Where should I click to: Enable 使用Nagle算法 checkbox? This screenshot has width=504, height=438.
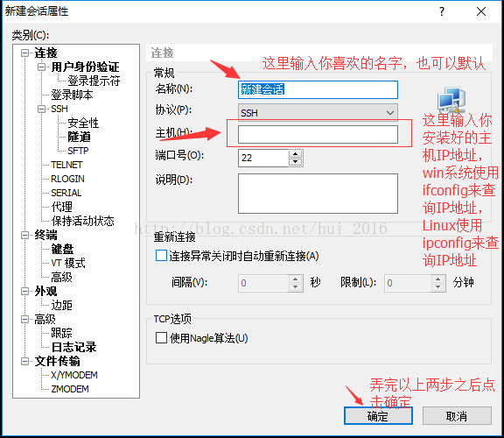161,338
